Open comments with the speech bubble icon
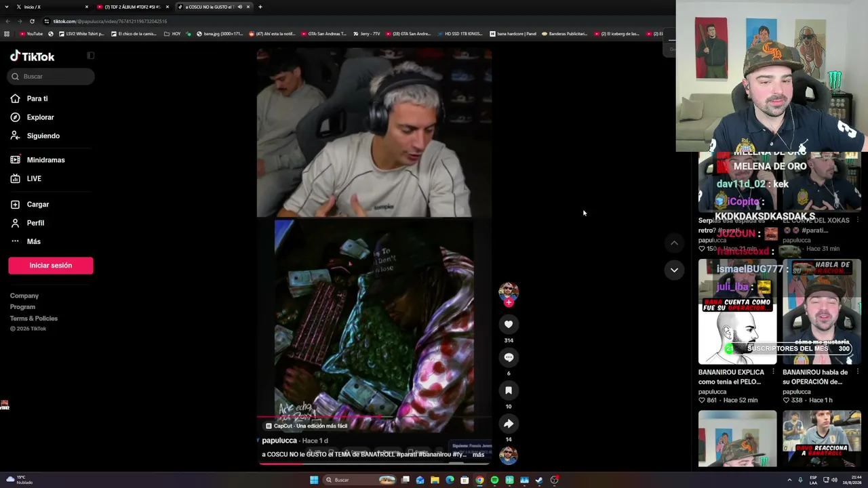Viewport: 868px width, 488px height. point(509,357)
